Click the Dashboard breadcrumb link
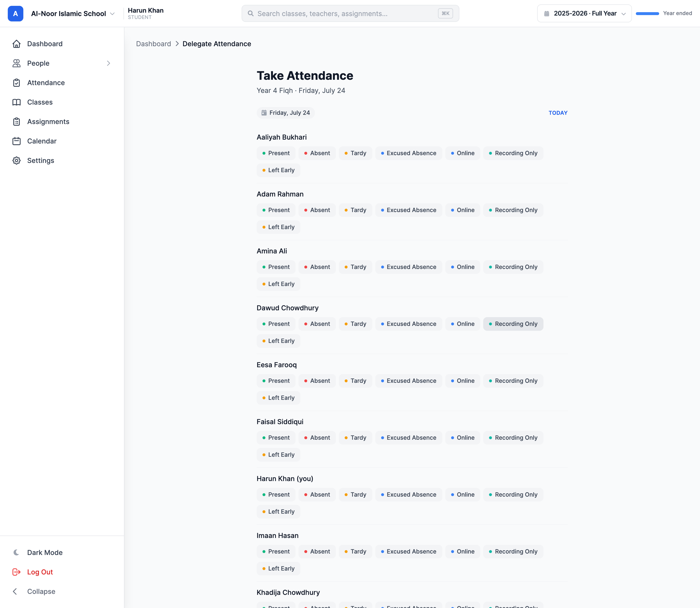700x608 pixels. tap(153, 44)
